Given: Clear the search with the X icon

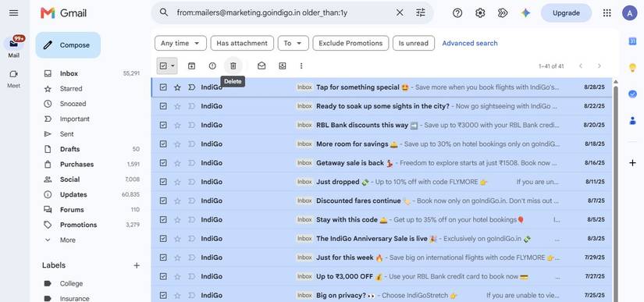Looking at the screenshot, I should pos(400,12).
